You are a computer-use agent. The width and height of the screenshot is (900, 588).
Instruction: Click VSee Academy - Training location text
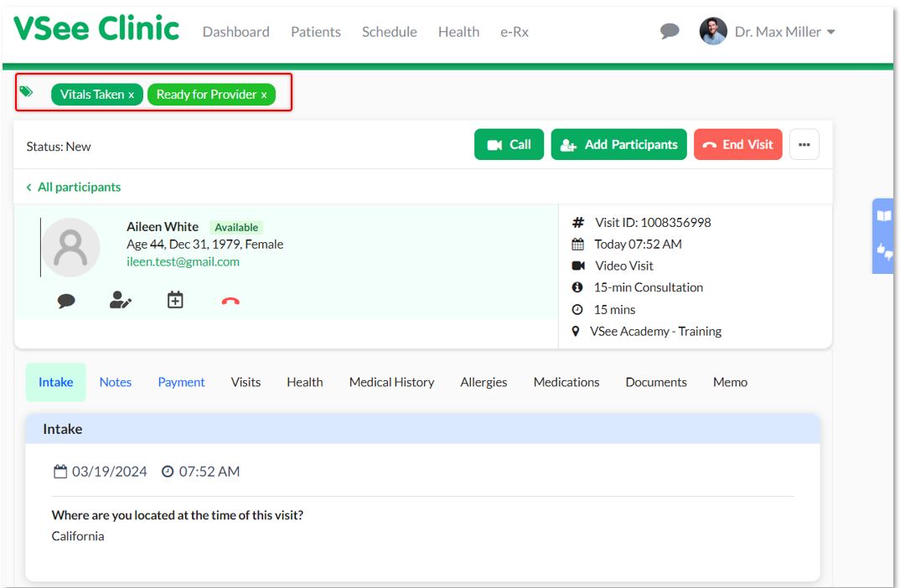pyautogui.click(x=655, y=332)
